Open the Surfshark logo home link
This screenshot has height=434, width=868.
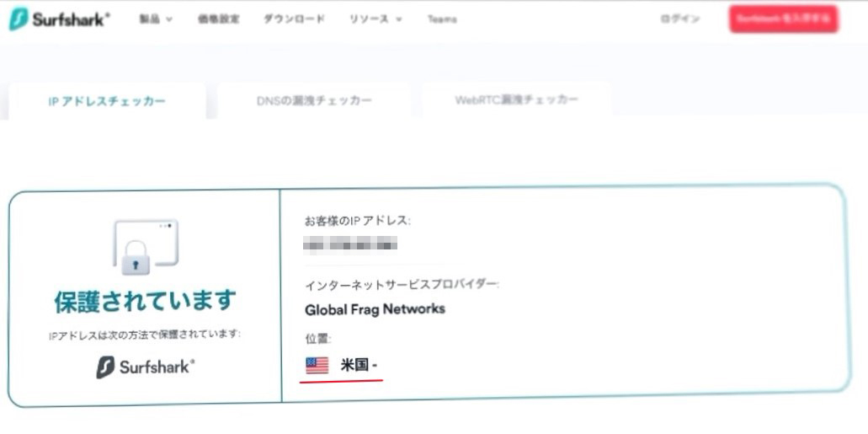59,19
